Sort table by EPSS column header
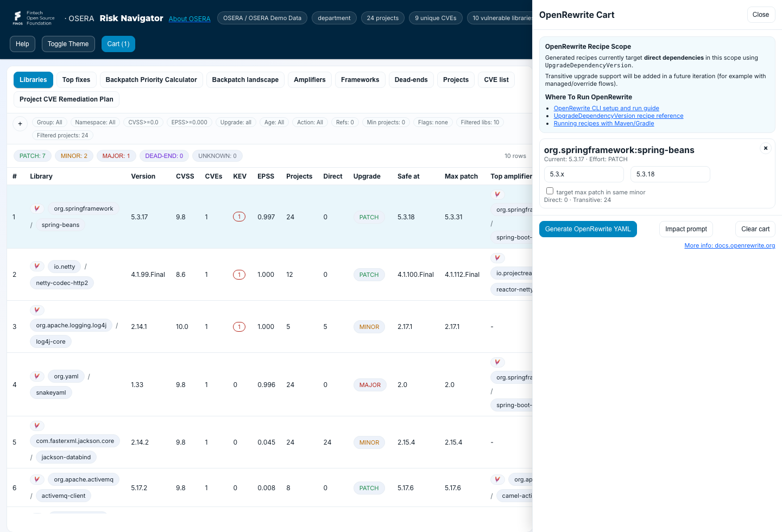 click(x=266, y=176)
